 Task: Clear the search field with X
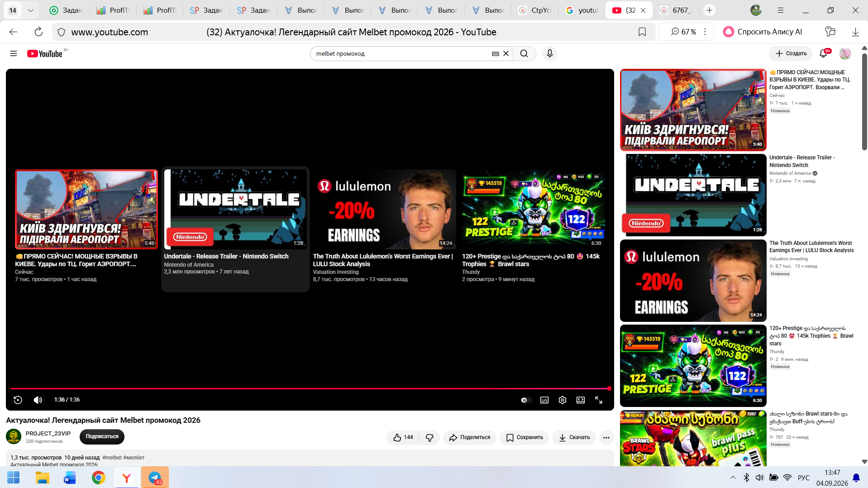[x=506, y=53]
